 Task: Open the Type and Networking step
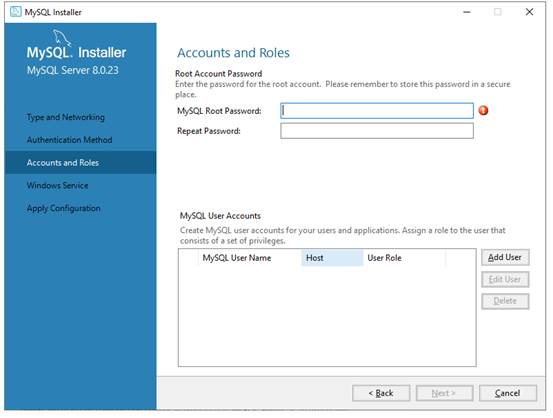pos(66,117)
